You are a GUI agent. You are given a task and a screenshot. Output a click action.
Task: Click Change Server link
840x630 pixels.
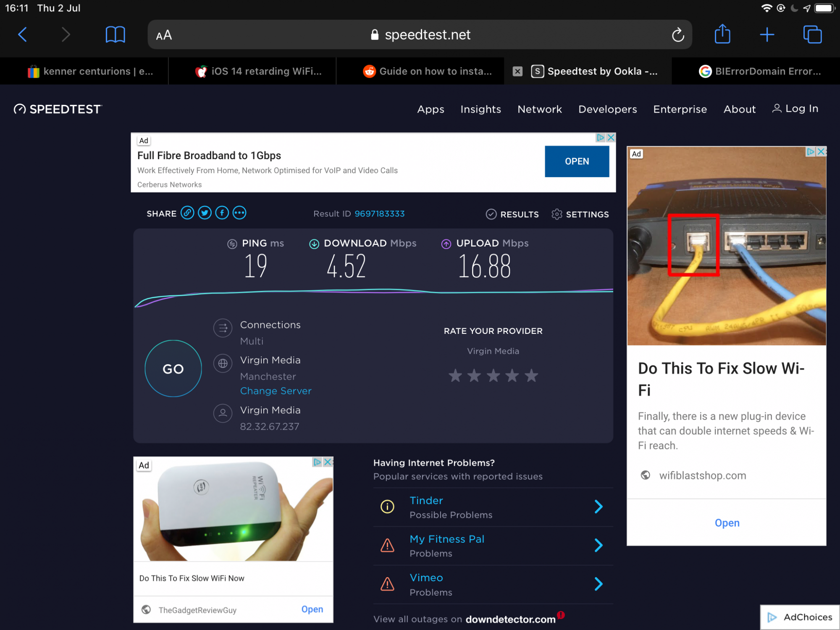pyautogui.click(x=276, y=391)
